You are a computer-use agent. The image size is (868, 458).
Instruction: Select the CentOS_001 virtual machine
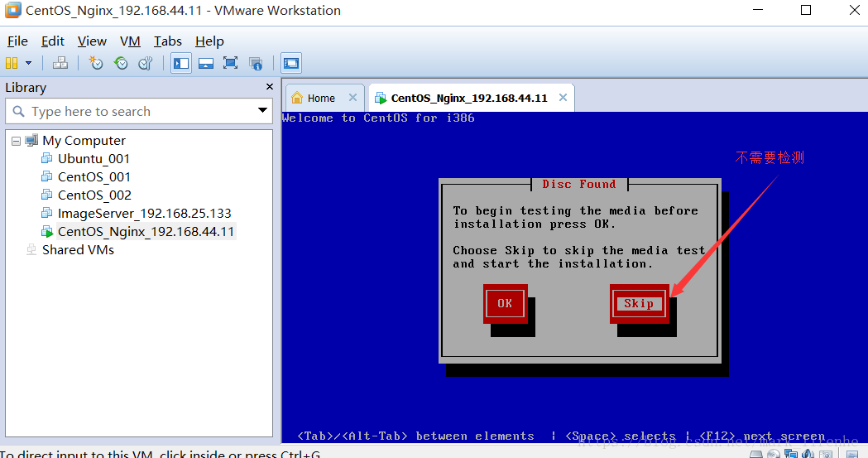(94, 177)
